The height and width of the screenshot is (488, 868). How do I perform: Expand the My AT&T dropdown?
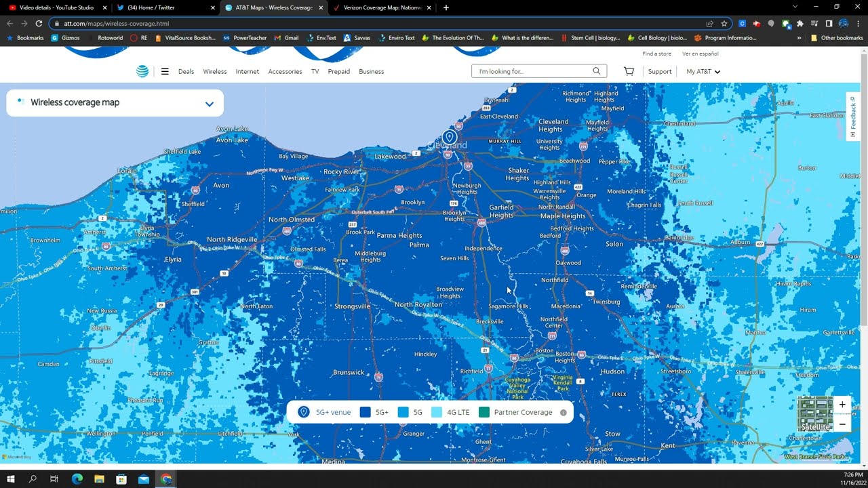click(703, 71)
